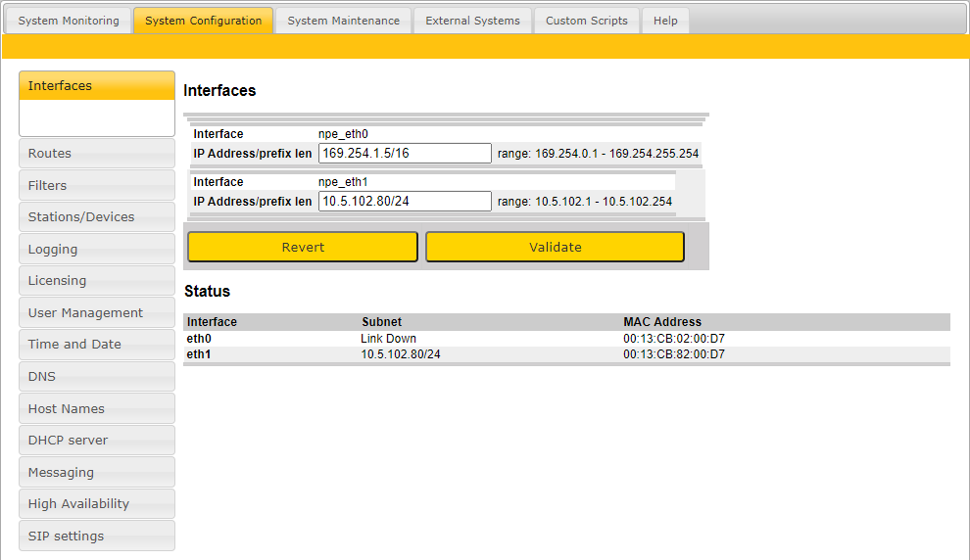Screen dimensions: 970x560
Task: Click the npe_eth0 IP address field
Action: 405,154
